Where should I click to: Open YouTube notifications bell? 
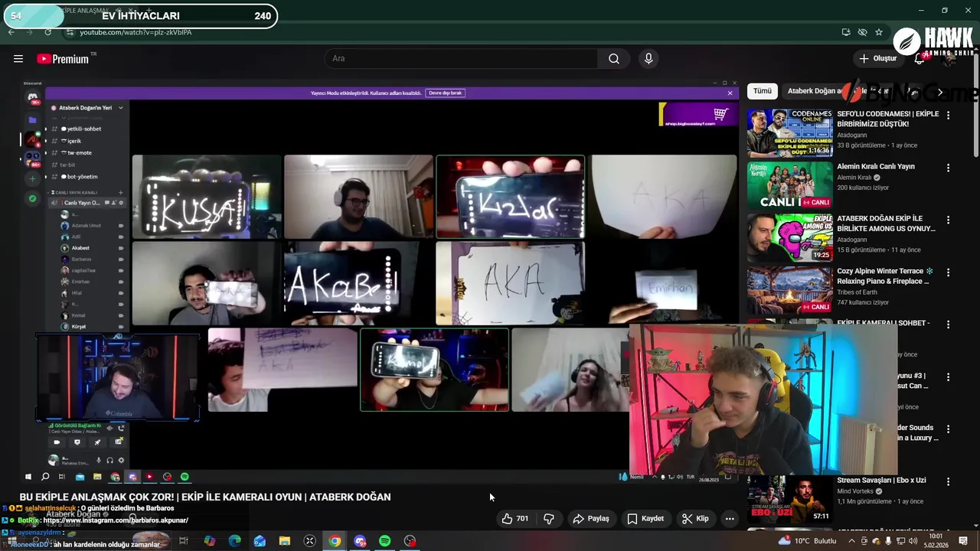pos(920,59)
